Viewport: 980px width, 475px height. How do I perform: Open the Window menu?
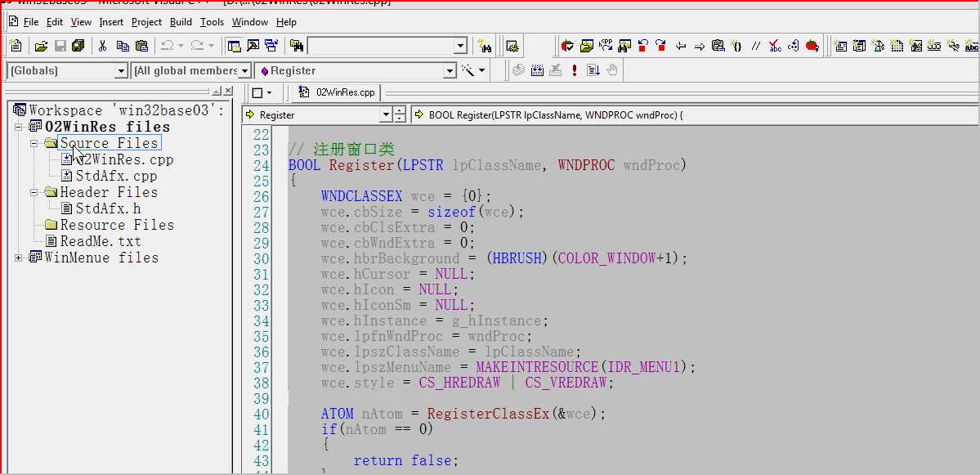tap(250, 22)
